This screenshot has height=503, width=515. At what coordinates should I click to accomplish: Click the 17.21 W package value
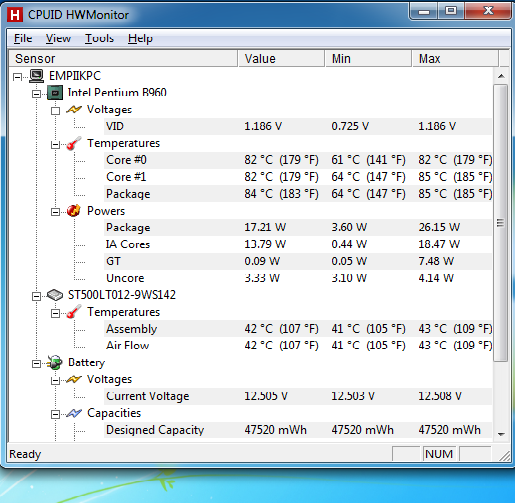pos(265,227)
